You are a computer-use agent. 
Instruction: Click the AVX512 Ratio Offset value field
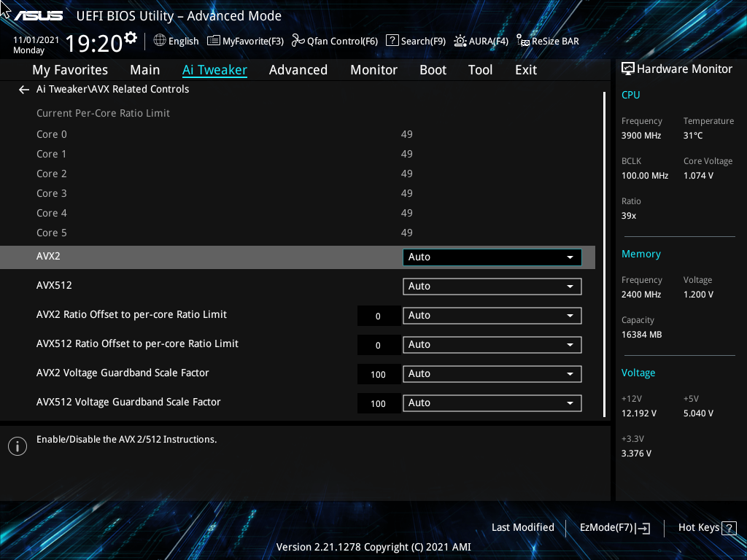click(x=379, y=345)
